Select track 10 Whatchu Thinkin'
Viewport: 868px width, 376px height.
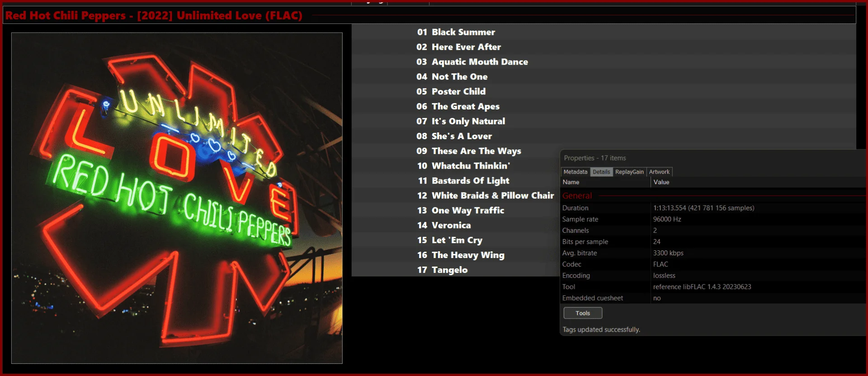(x=456, y=166)
